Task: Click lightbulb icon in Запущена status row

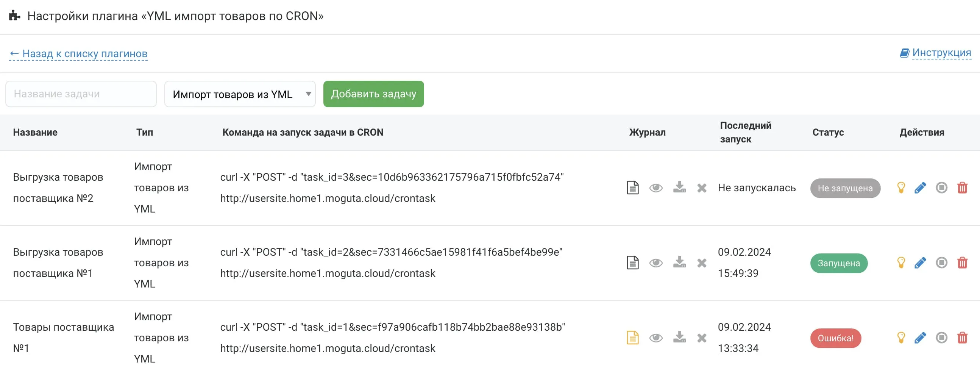Action: tap(901, 263)
